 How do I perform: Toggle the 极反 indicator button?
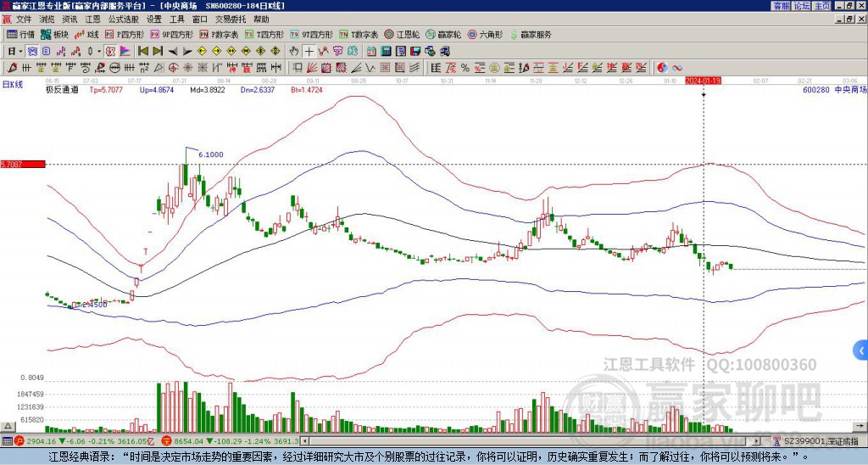coord(110,52)
